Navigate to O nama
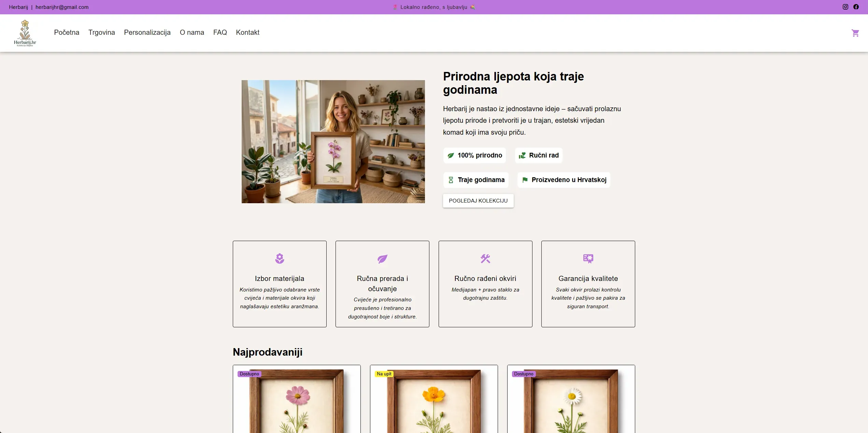Screen dimensions: 868x433 [x=192, y=32]
